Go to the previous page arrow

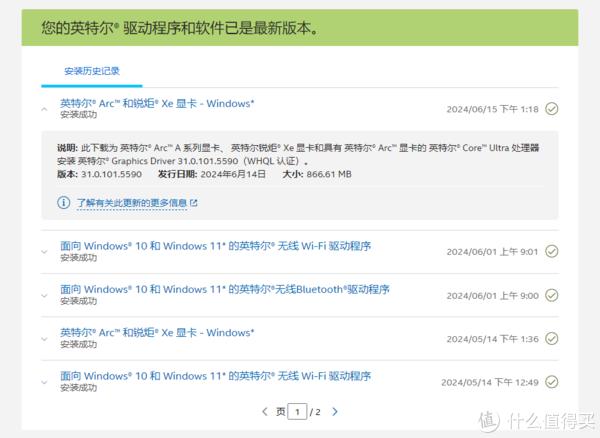click(x=264, y=411)
